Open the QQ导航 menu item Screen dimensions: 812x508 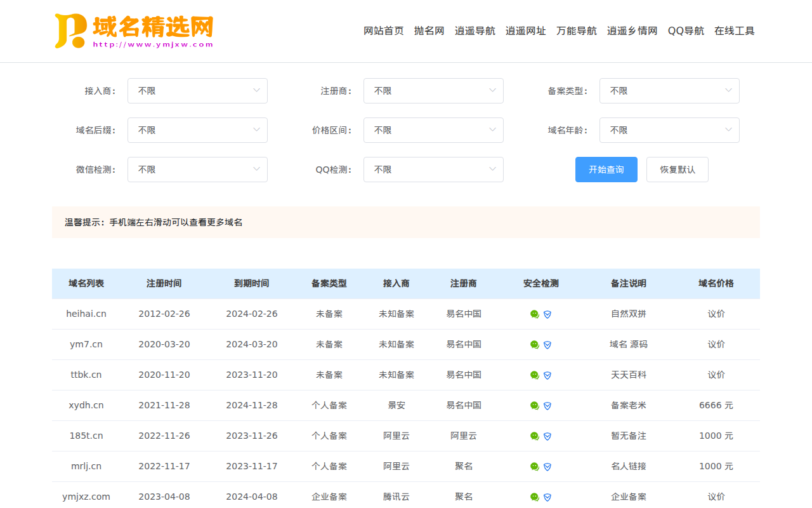(686, 30)
